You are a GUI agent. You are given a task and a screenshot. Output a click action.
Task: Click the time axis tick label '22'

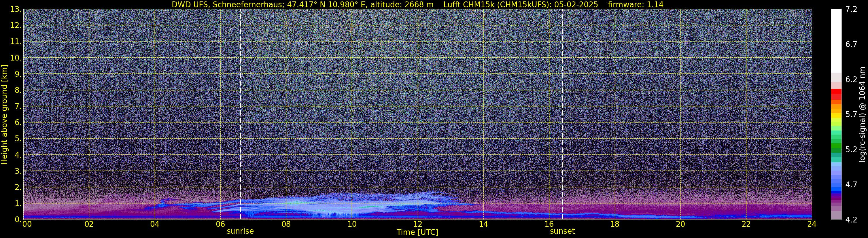(x=746, y=224)
